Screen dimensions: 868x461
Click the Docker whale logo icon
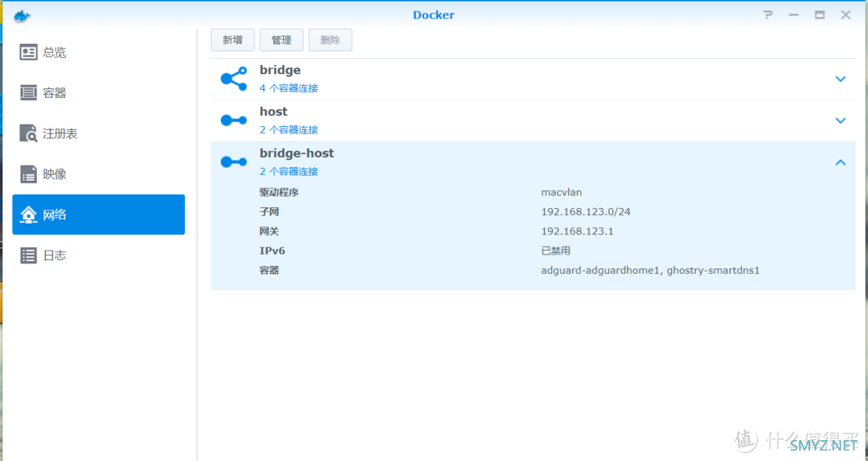(23, 16)
